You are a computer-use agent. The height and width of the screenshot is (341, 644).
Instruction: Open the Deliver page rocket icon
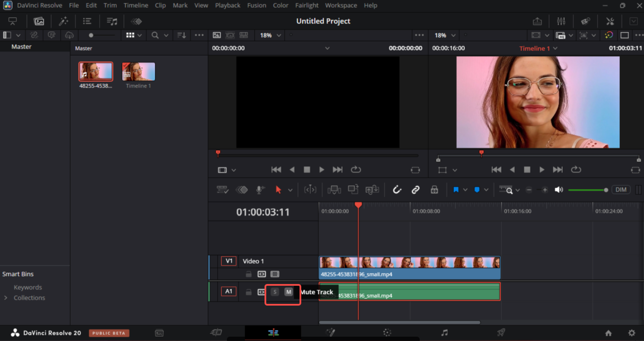click(501, 332)
